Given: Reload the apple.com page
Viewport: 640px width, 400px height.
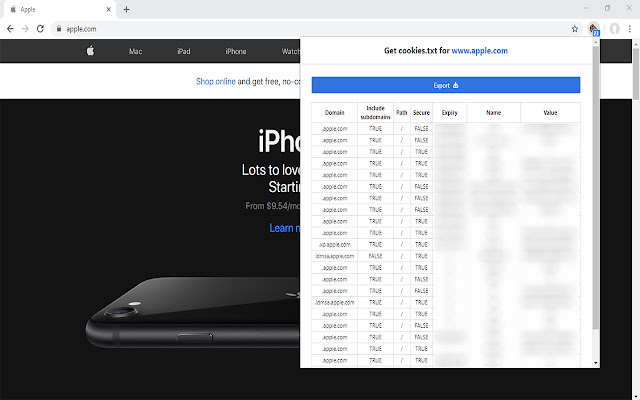Looking at the screenshot, I should tap(40, 29).
